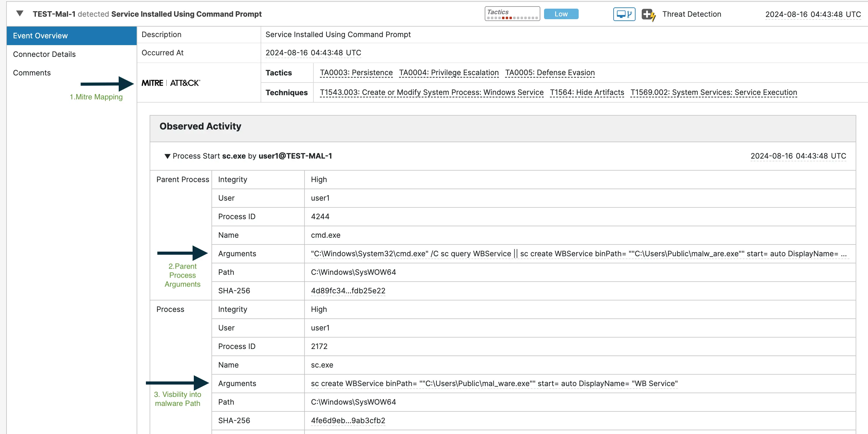Click the Tactics indicator box
The height and width of the screenshot is (434, 868).
512,13
